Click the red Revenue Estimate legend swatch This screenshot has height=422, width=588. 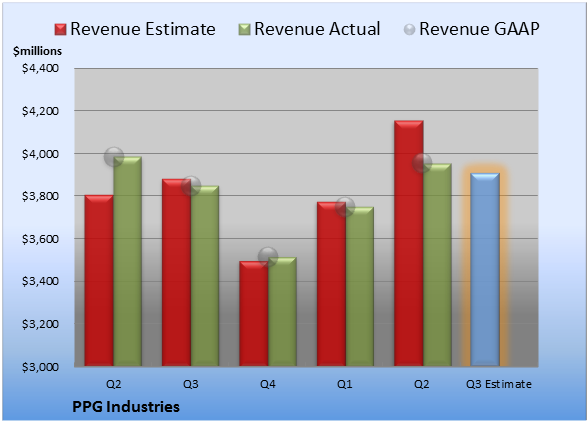tap(60, 30)
